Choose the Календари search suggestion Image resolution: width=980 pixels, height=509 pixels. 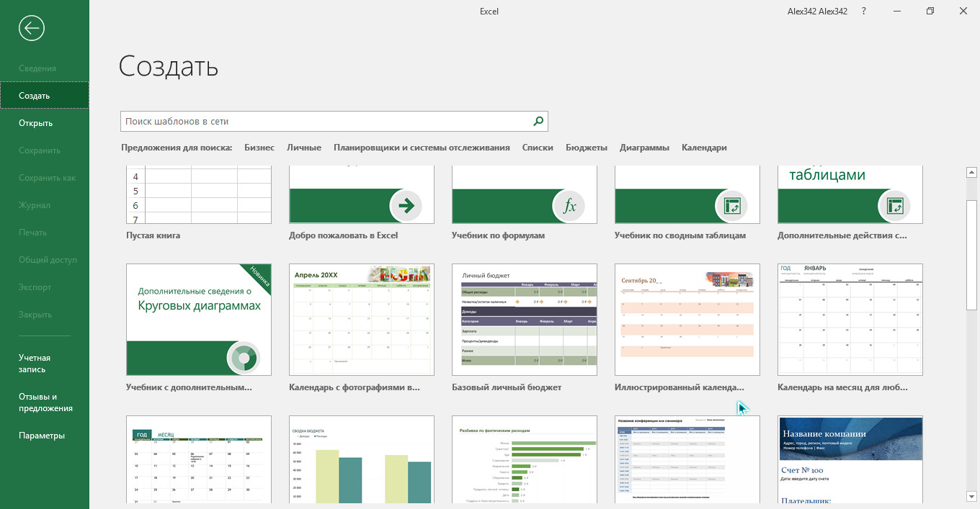(704, 148)
